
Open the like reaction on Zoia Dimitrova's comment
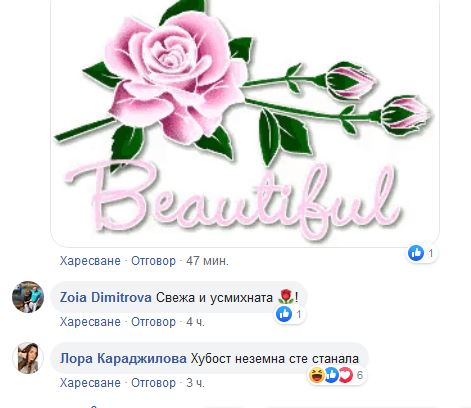coord(284,314)
